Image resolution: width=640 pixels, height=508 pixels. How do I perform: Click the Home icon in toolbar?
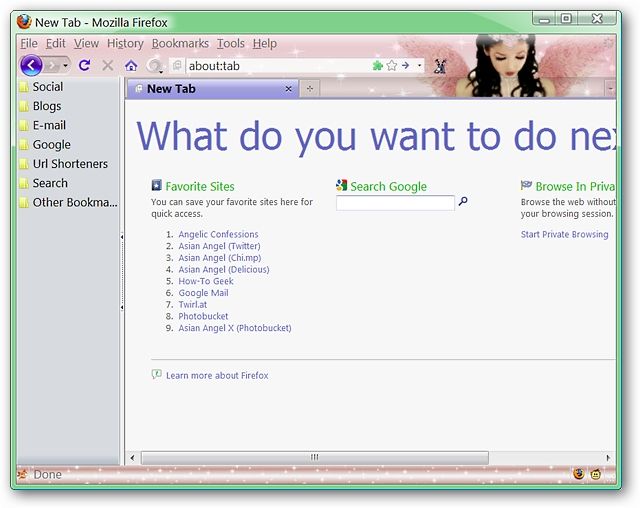click(x=131, y=66)
